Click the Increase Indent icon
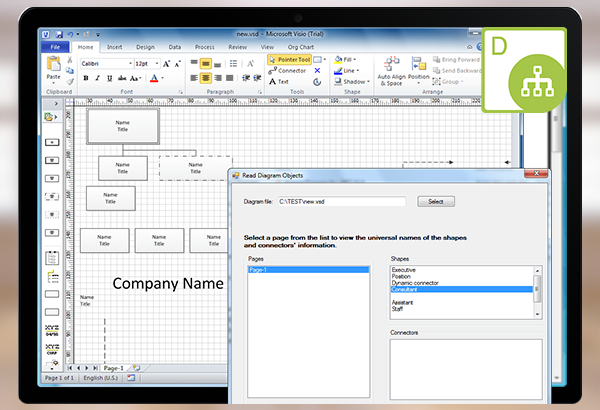This screenshot has width=600, height=410. click(257, 78)
